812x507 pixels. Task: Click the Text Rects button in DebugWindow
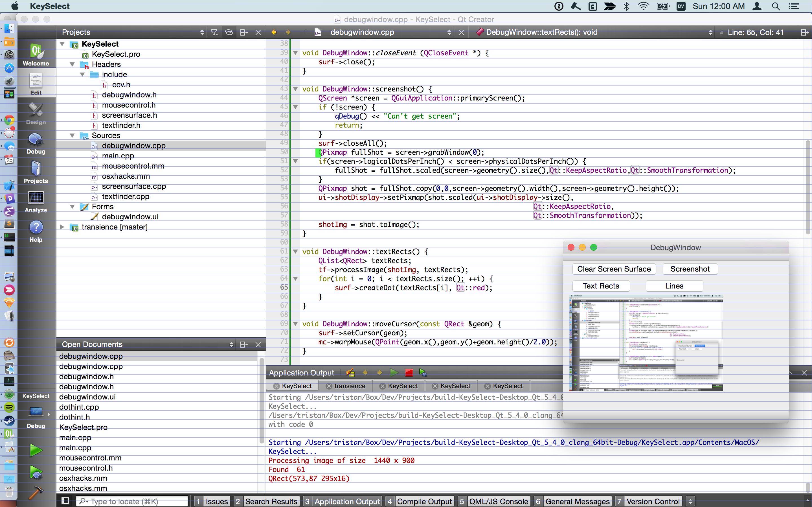tap(601, 286)
